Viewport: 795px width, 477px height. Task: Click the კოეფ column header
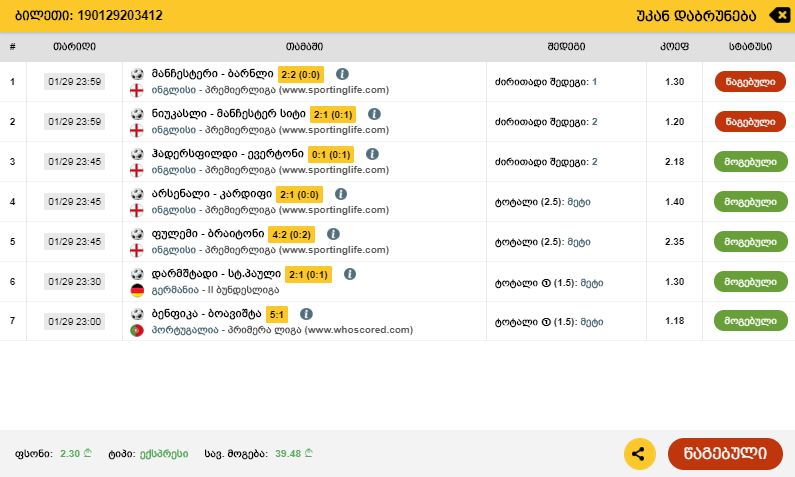click(674, 46)
